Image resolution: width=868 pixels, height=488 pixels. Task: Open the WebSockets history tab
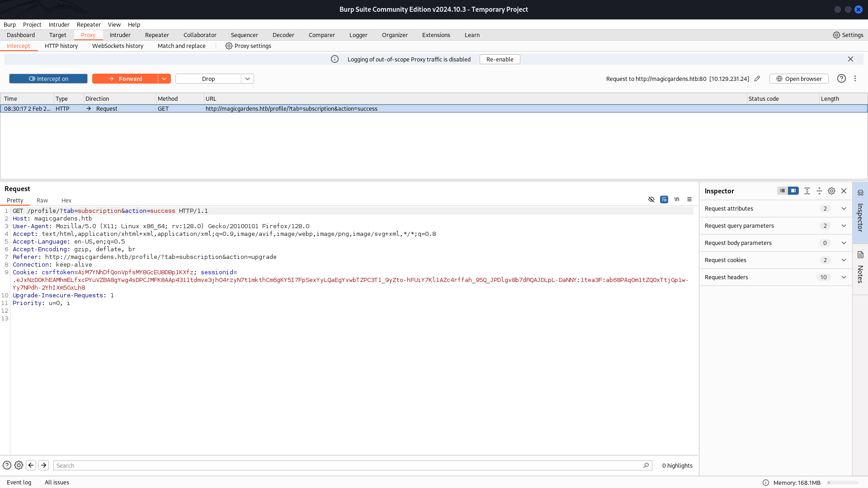click(118, 46)
